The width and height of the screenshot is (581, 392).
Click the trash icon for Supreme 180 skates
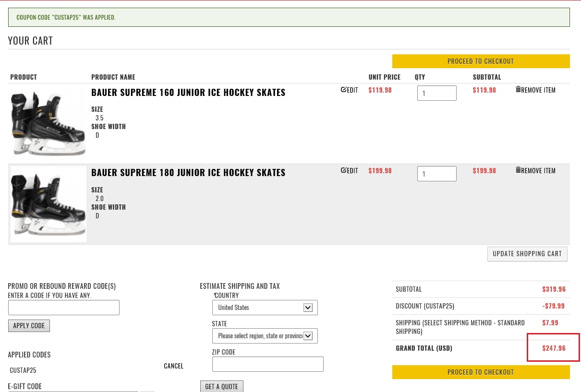click(x=518, y=170)
